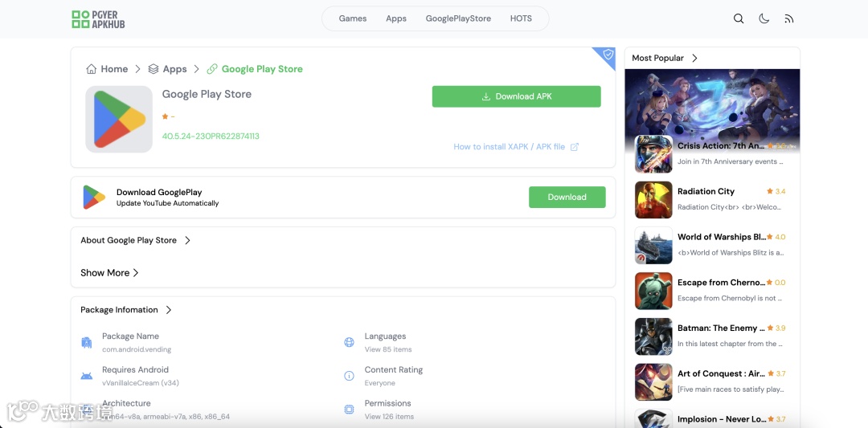Click the Escape from Chernobyl game icon
Viewport: 868px width, 428px height.
tap(653, 291)
